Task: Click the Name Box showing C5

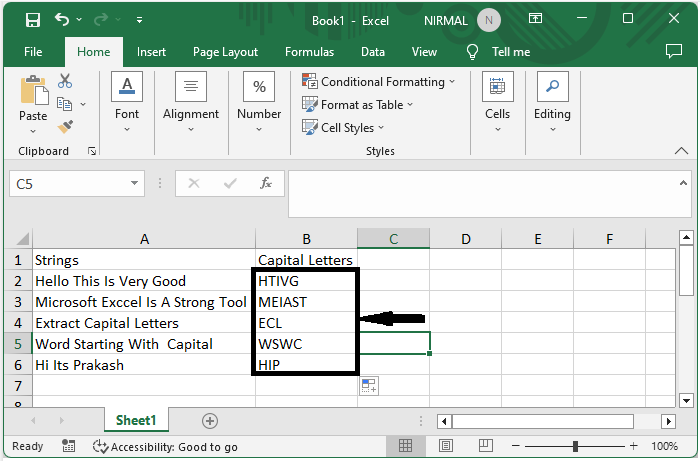Action: pos(69,183)
